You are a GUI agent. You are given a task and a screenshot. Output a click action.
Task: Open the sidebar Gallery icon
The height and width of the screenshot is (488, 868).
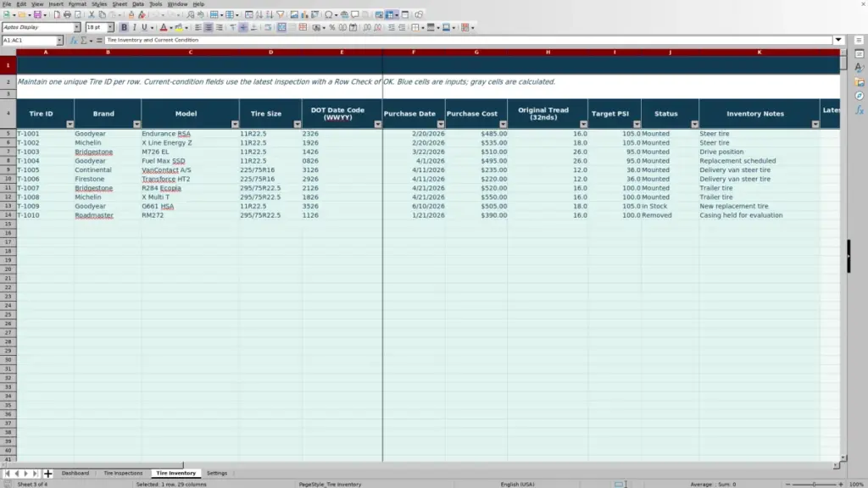pos(860,82)
